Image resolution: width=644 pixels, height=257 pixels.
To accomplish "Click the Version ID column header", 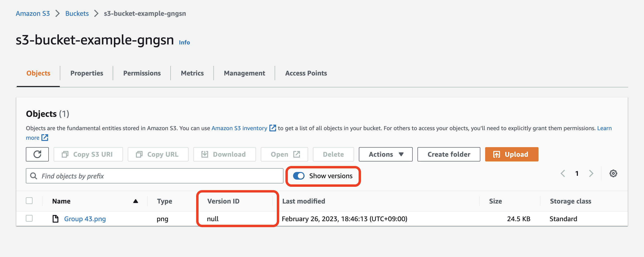I will [223, 201].
